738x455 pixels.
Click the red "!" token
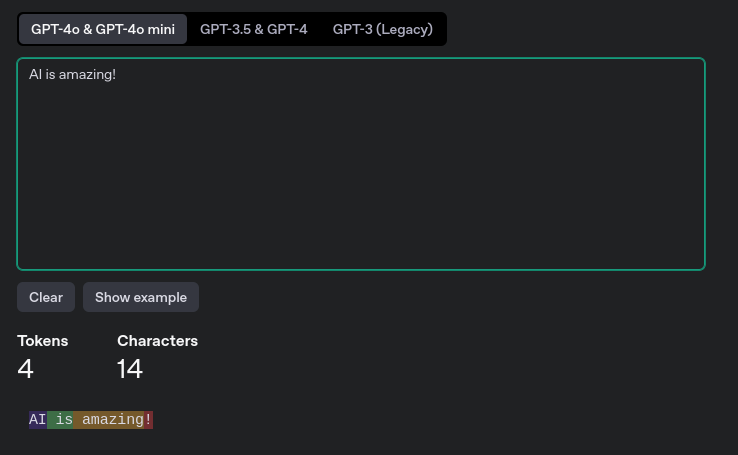[148, 420]
